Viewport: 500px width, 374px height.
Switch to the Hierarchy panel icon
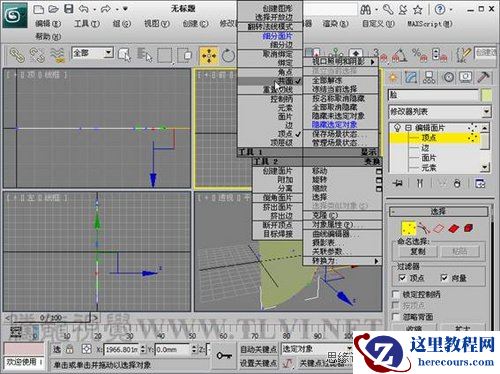point(429,78)
